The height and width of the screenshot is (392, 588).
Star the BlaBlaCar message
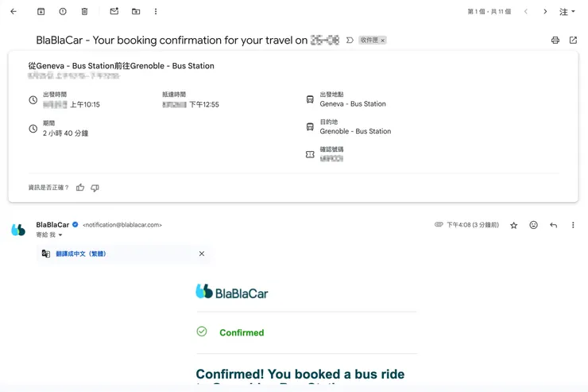pyautogui.click(x=513, y=225)
